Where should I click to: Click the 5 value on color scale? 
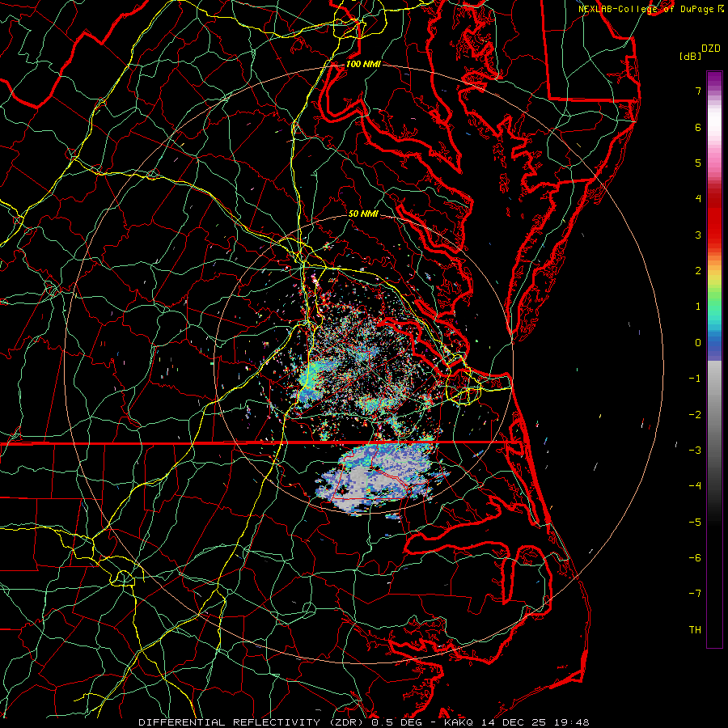pyautogui.click(x=698, y=163)
